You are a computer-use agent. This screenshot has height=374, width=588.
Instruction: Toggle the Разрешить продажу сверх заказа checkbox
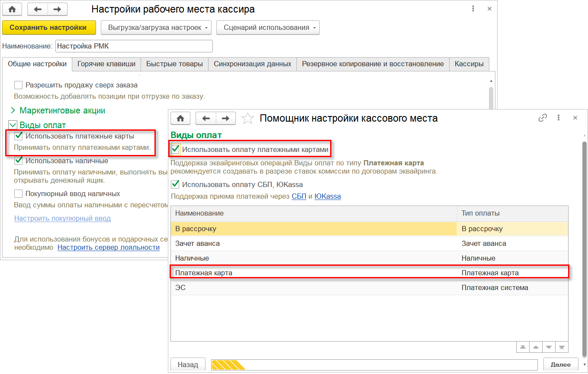tap(18, 85)
